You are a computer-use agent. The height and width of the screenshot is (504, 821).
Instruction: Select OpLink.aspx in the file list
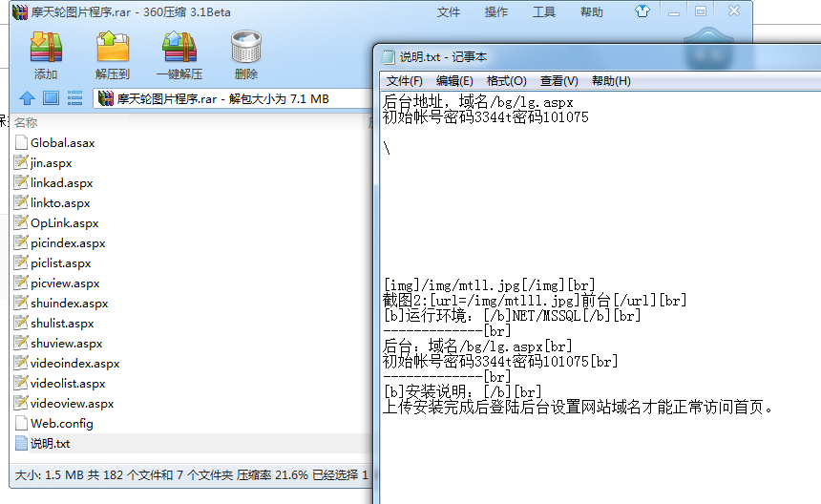click(64, 223)
